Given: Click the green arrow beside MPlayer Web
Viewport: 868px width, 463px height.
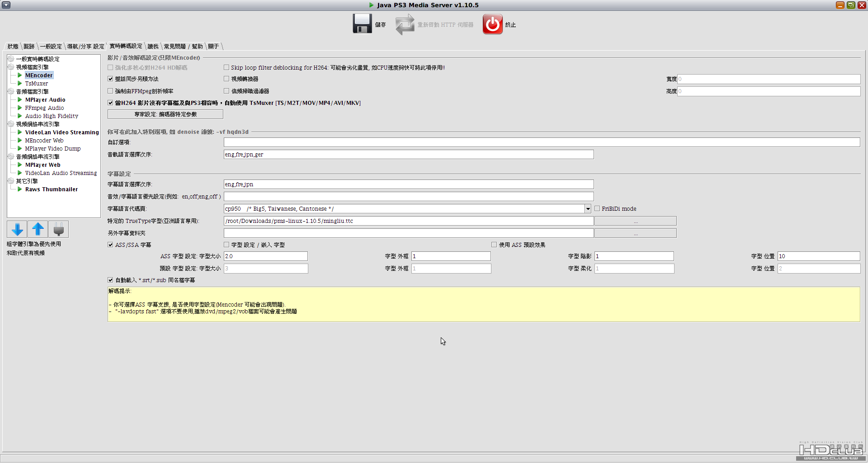Looking at the screenshot, I should pos(20,165).
